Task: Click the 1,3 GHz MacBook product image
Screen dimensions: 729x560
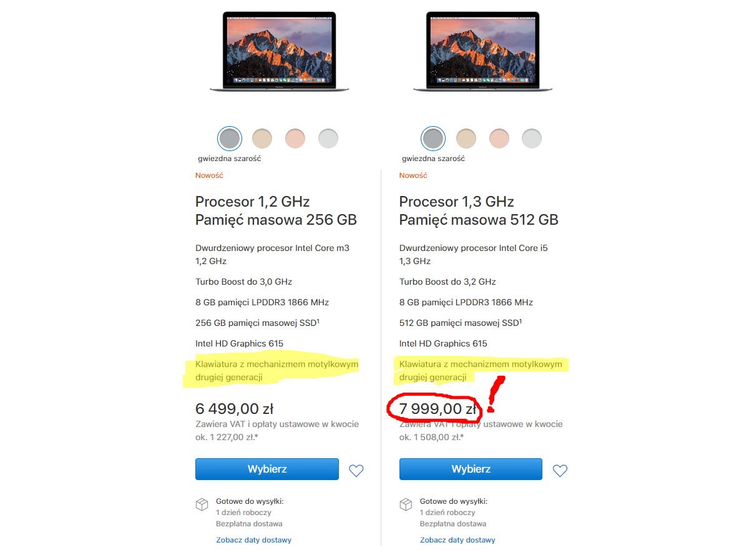Action: [x=483, y=51]
